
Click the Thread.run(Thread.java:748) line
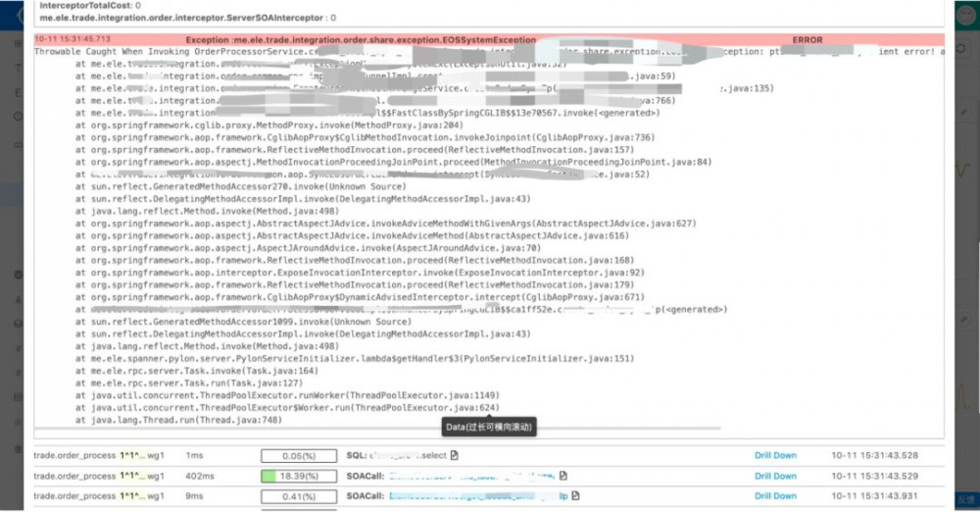click(178, 420)
